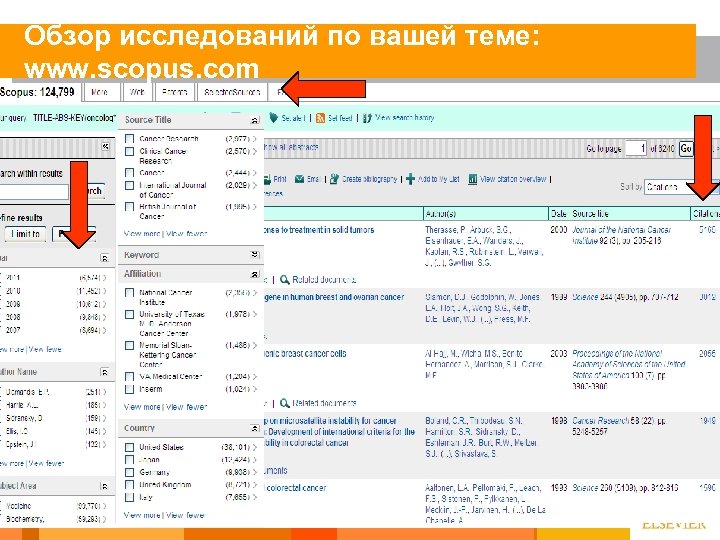The image size is (720, 540).
Task: Sort by the Date column header
Action: tap(558, 214)
